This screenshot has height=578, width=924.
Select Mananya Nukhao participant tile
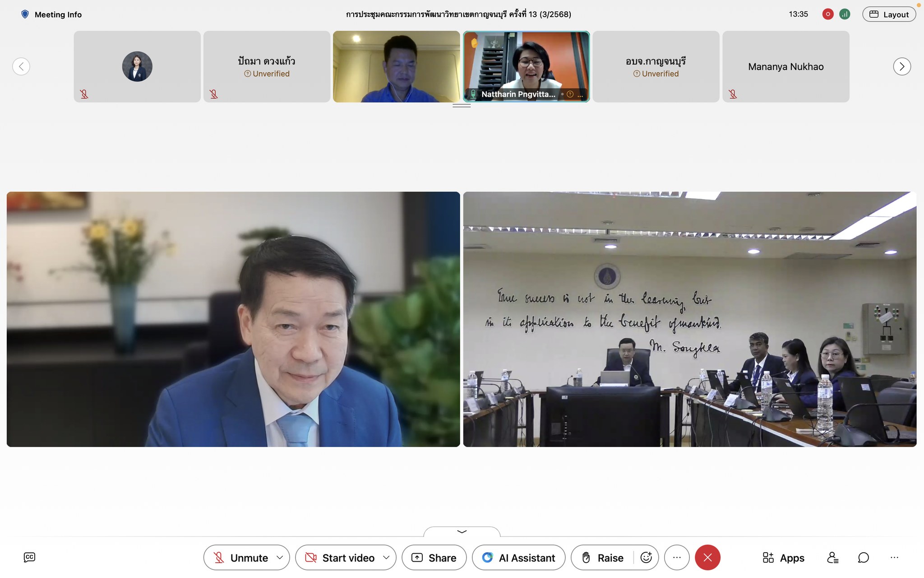pyautogui.click(x=785, y=66)
